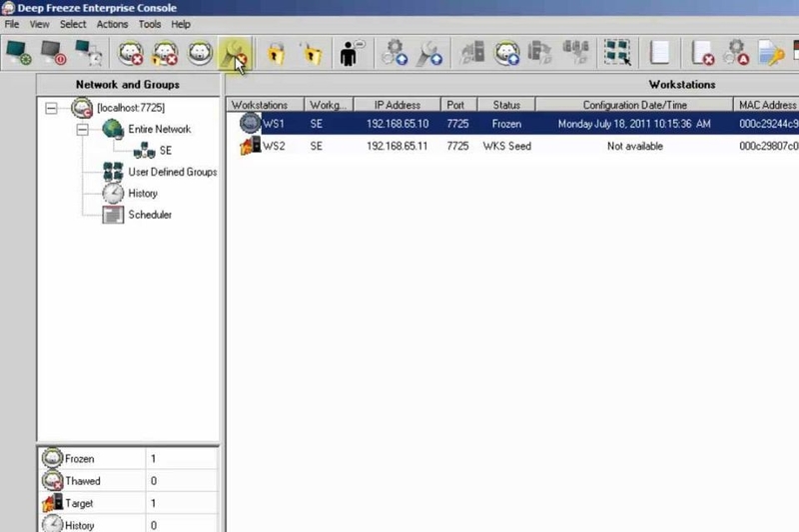This screenshot has width=799, height=532.
Task: Click the Frozen count row in summary
Action: 129,459
